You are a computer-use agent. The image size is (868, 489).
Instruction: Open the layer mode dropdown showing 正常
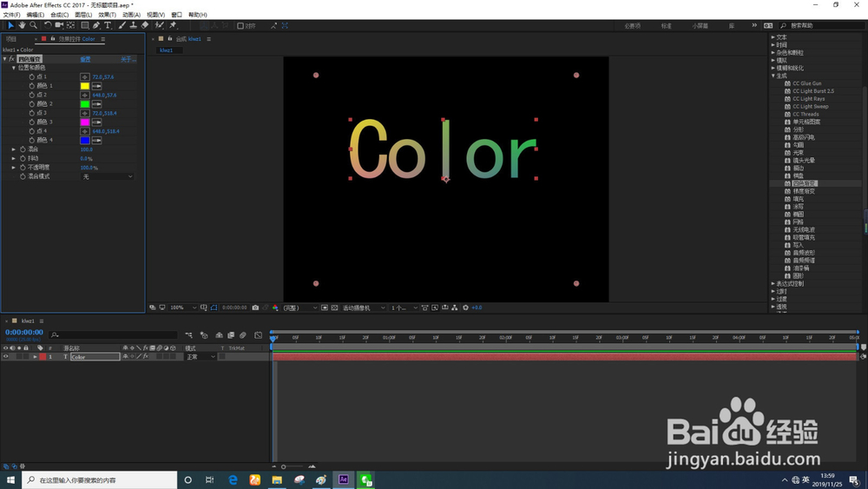point(201,357)
